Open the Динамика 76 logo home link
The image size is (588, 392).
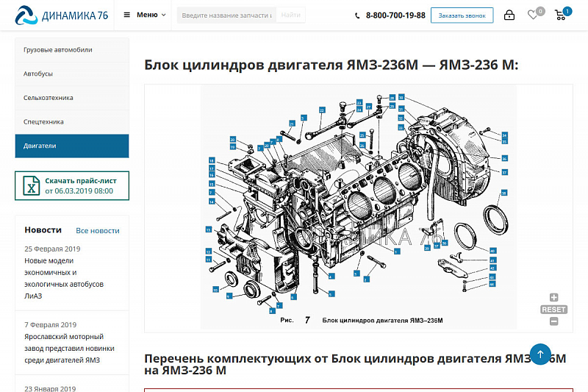[x=62, y=15]
